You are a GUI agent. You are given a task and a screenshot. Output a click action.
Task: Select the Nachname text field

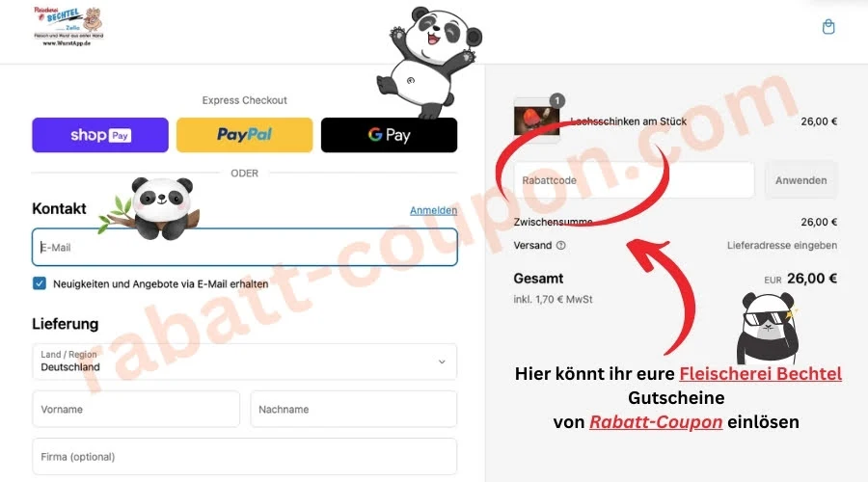[354, 409]
